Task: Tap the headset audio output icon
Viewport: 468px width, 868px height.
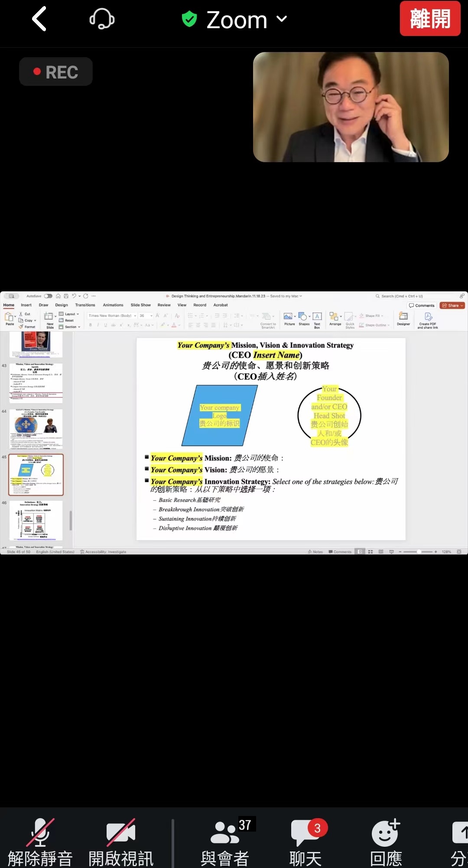Action: point(102,19)
